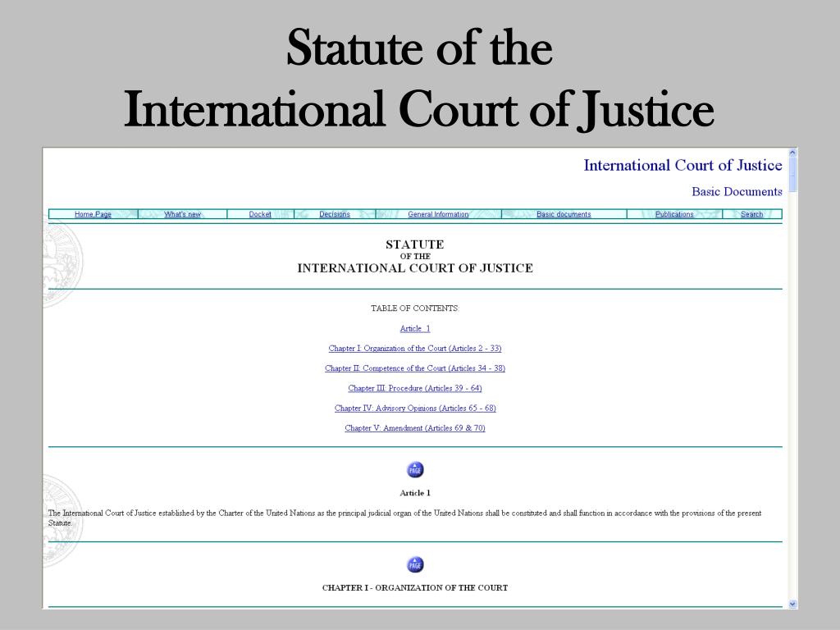840x630 pixels.
Task: Click the 'International Court of Justice' blue heading
Action: pyautogui.click(x=682, y=166)
